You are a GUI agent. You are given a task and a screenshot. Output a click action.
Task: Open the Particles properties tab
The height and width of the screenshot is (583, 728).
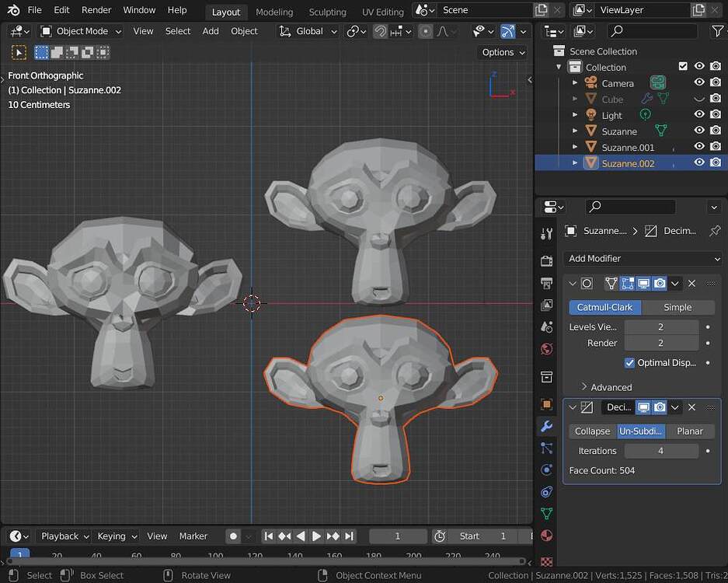(546, 448)
